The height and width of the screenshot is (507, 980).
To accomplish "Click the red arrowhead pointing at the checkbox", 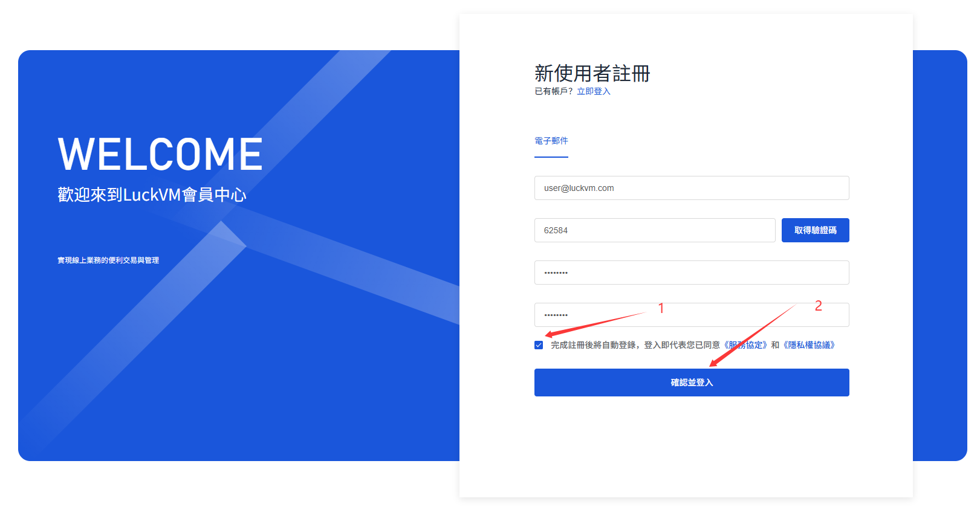I will click(550, 334).
